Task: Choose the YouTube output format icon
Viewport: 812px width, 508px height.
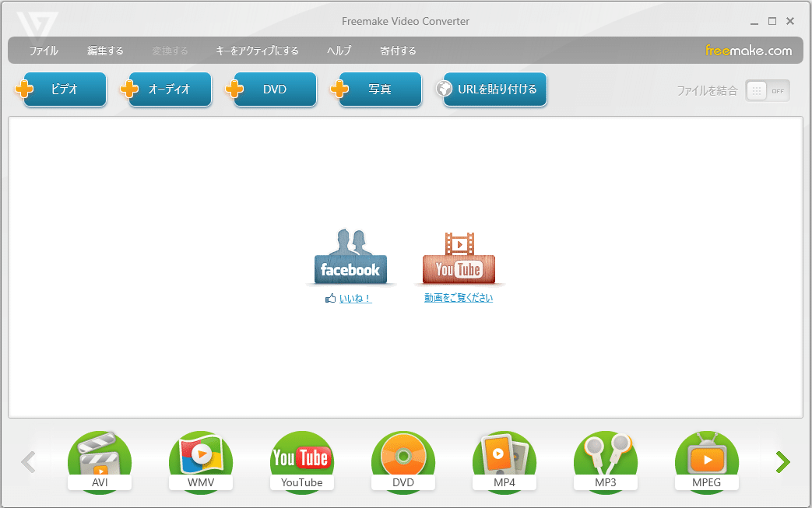Action: click(x=302, y=462)
